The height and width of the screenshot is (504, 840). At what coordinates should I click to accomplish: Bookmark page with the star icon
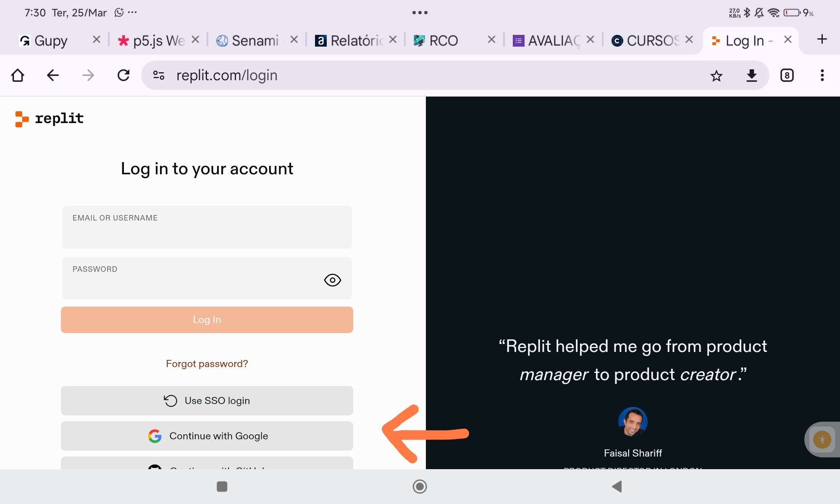point(716,76)
